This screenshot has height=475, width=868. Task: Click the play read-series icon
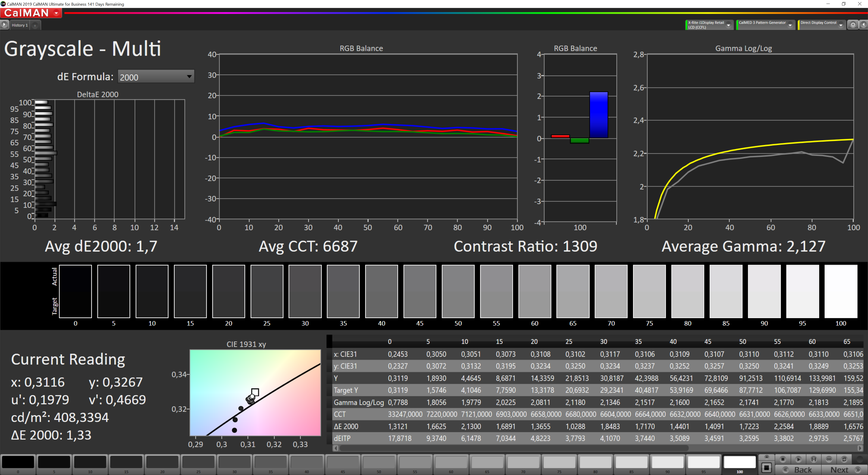click(x=798, y=459)
